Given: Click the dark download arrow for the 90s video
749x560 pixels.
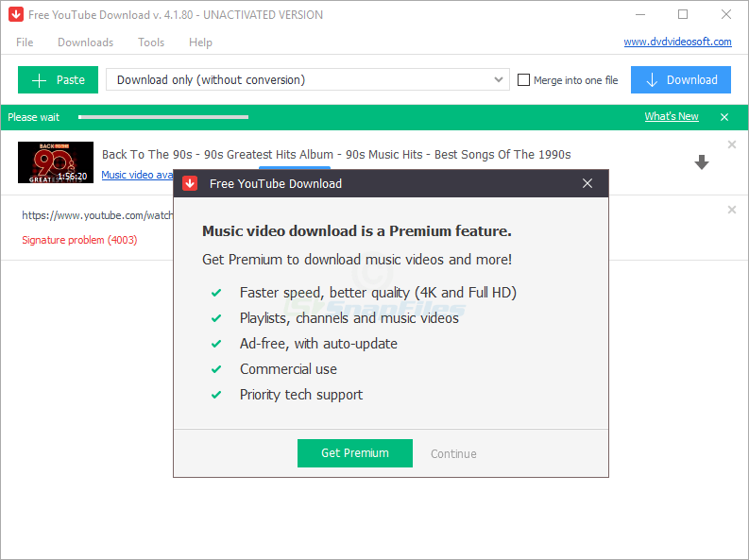Looking at the screenshot, I should coord(701,162).
